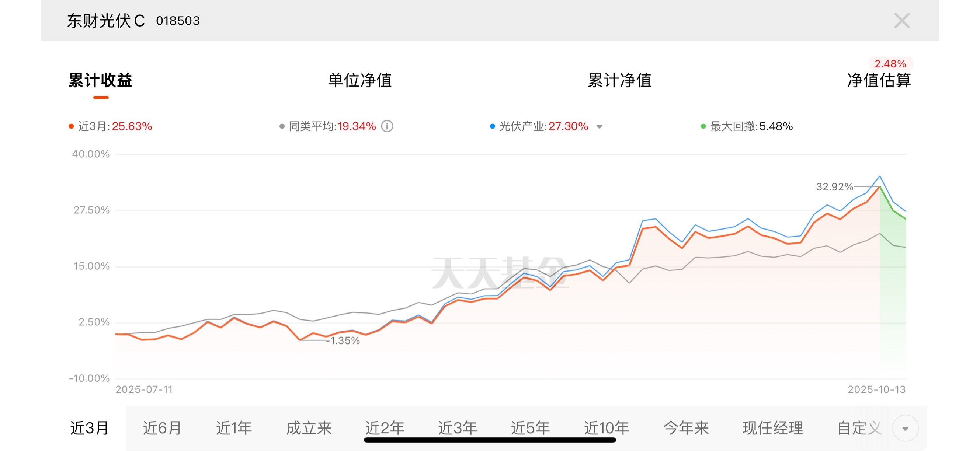
Task: Switch to the 单位净值 tab
Action: tap(359, 80)
